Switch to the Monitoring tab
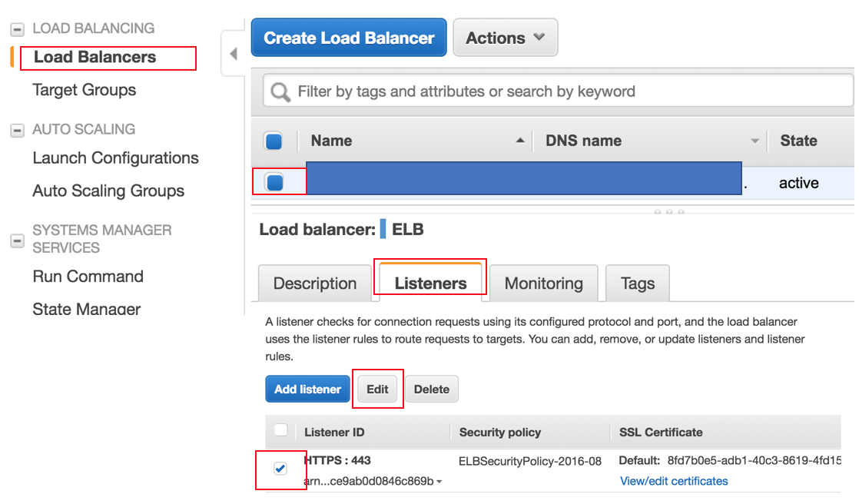This screenshot has width=859, height=504. click(543, 283)
